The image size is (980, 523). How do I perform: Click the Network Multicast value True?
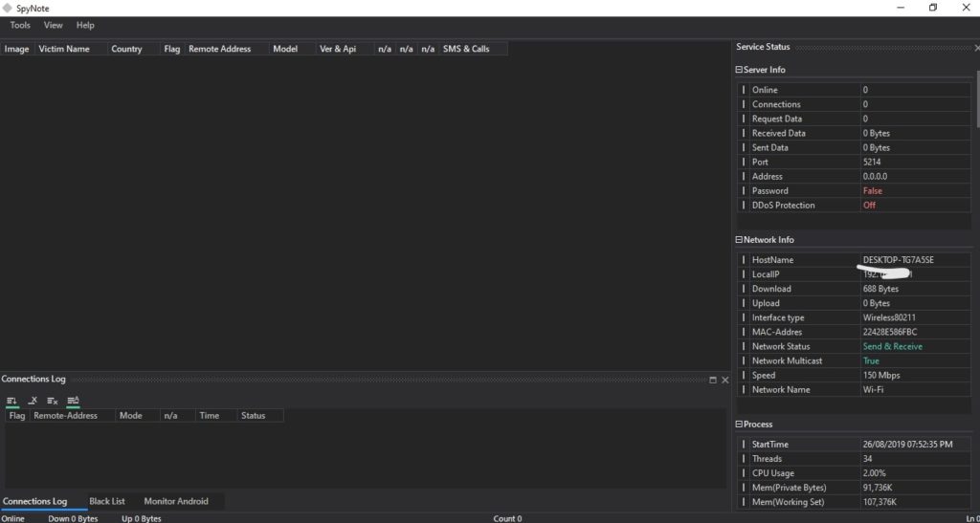tap(871, 360)
